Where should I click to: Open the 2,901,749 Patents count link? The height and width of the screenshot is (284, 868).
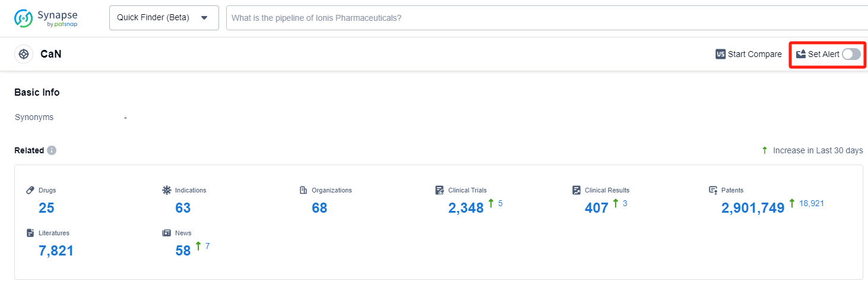click(x=753, y=208)
